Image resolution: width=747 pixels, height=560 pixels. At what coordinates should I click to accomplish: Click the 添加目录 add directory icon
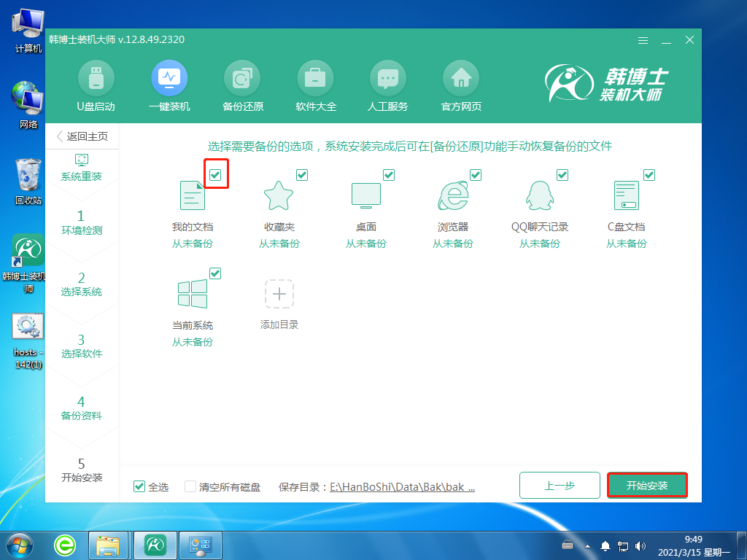click(x=278, y=294)
